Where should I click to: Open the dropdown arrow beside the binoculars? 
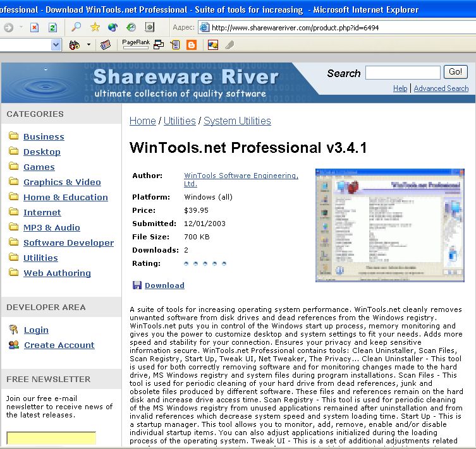(x=88, y=45)
